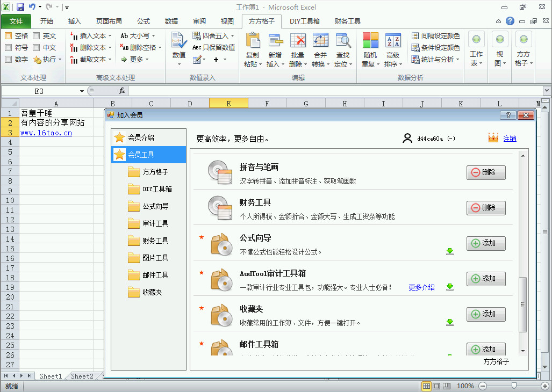The width and height of the screenshot is (552, 392).
Task: Switch to the DIY工具箱 ribbon tab
Action: pyautogui.click(x=305, y=21)
